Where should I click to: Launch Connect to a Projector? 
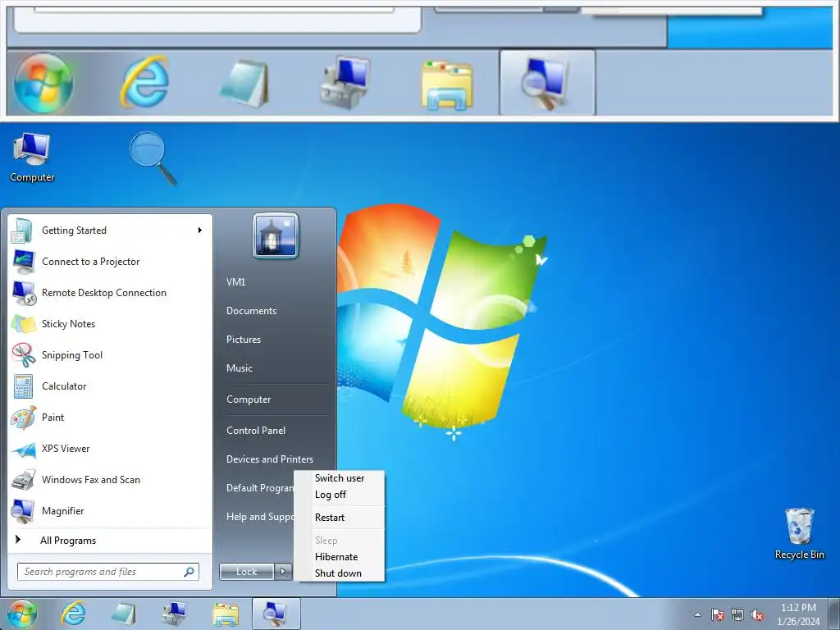(x=110, y=262)
